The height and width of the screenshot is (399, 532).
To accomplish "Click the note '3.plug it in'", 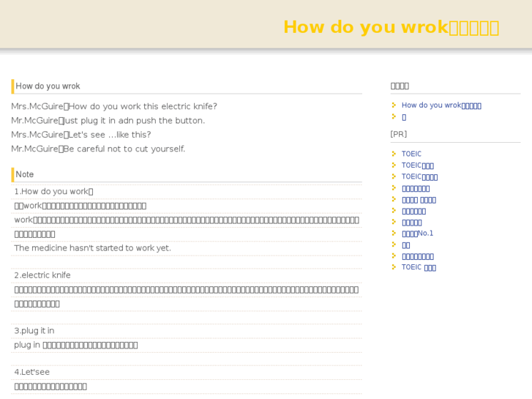I will [34, 331].
